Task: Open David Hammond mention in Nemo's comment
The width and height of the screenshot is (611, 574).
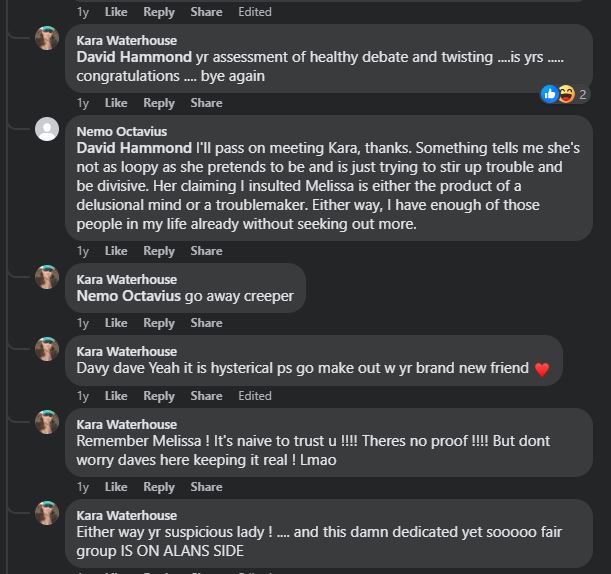Action: [134, 148]
